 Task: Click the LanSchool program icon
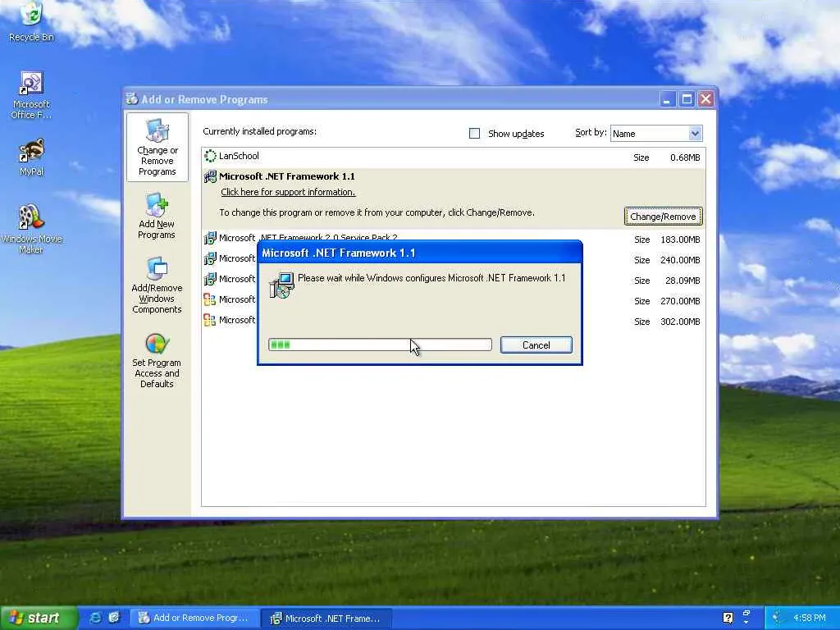[x=210, y=156]
